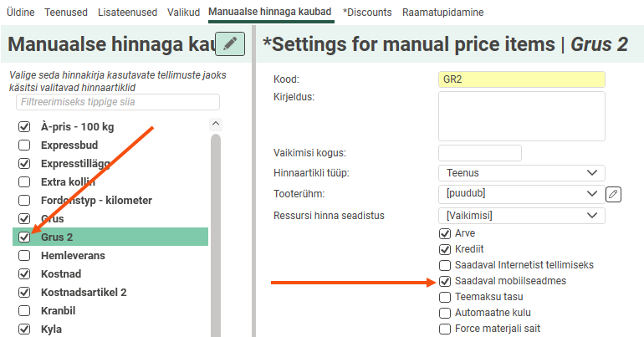
Task: Click the Kood input field
Action: (520, 79)
